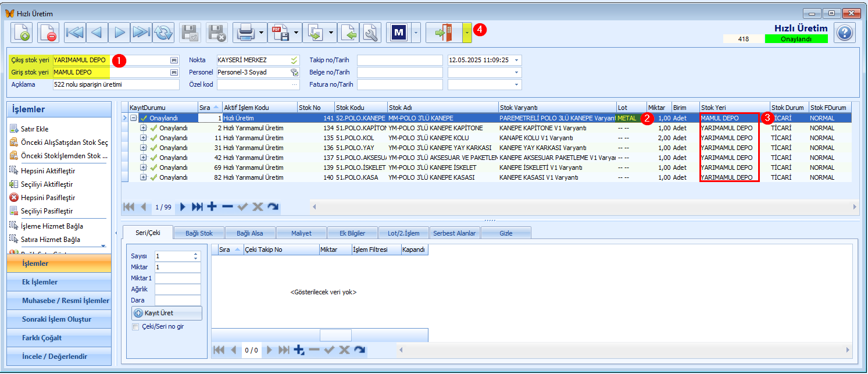Image resolution: width=868 pixels, height=374 pixels.
Task: Enable the Çeki/Seri no gir checkbox
Action: click(x=136, y=327)
